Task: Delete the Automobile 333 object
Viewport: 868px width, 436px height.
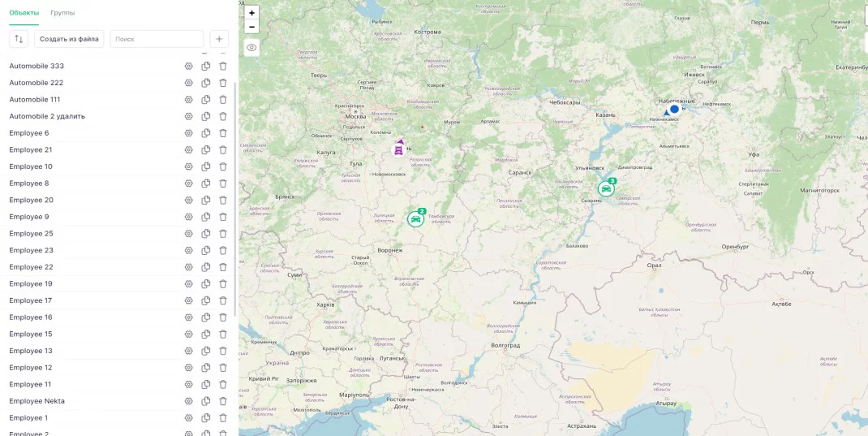Action: 223,66
